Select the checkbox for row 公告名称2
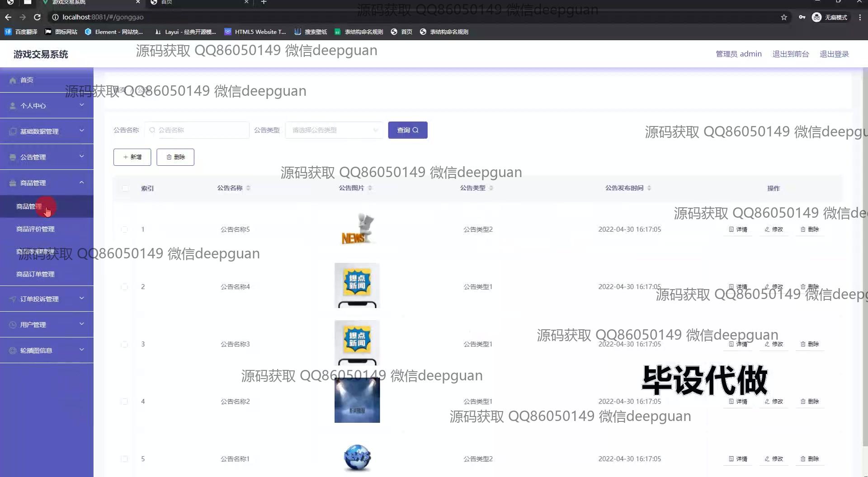Image resolution: width=868 pixels, height=477 pixels. pos(124,402)
